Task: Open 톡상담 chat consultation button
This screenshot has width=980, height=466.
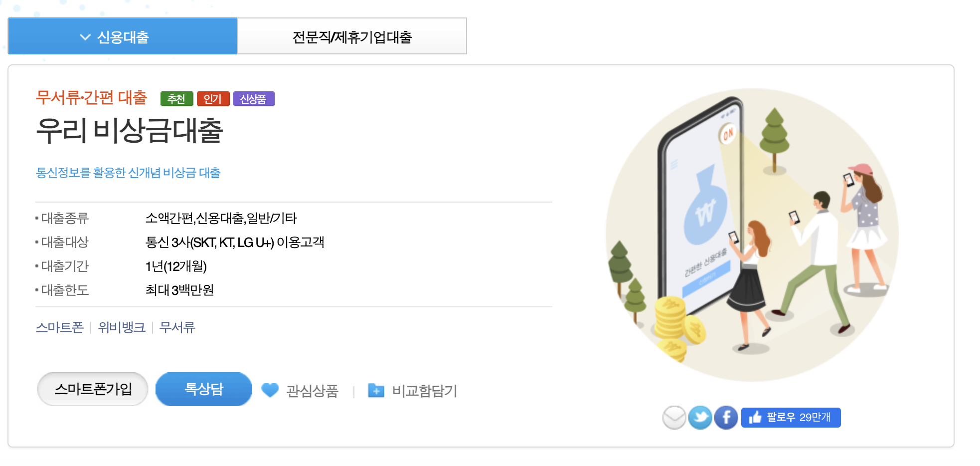Action: tap(204, 389)
